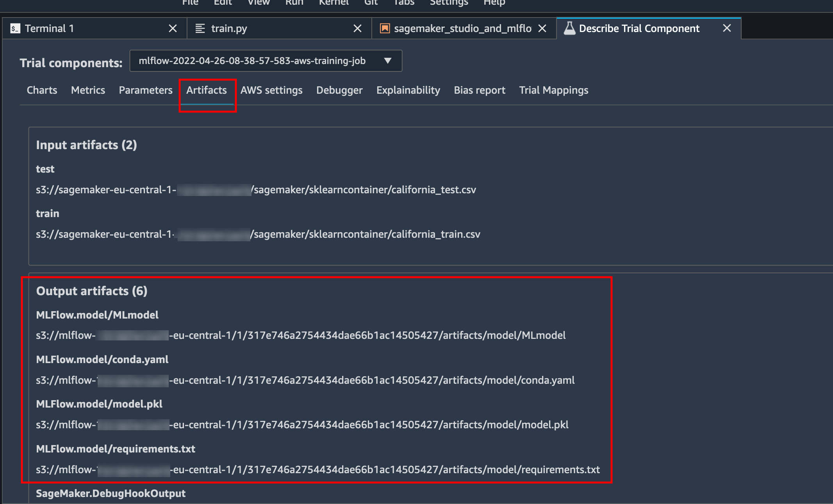Click the 'train' input artifact label
833x504 pixels.
(47, 214)
